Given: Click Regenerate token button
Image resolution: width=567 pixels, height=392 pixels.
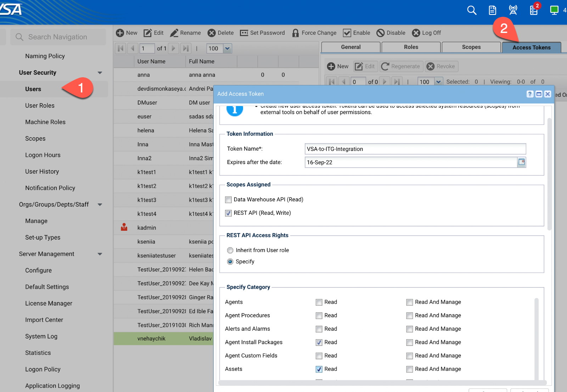Looking at the screenshot, I should pos(401,66).
